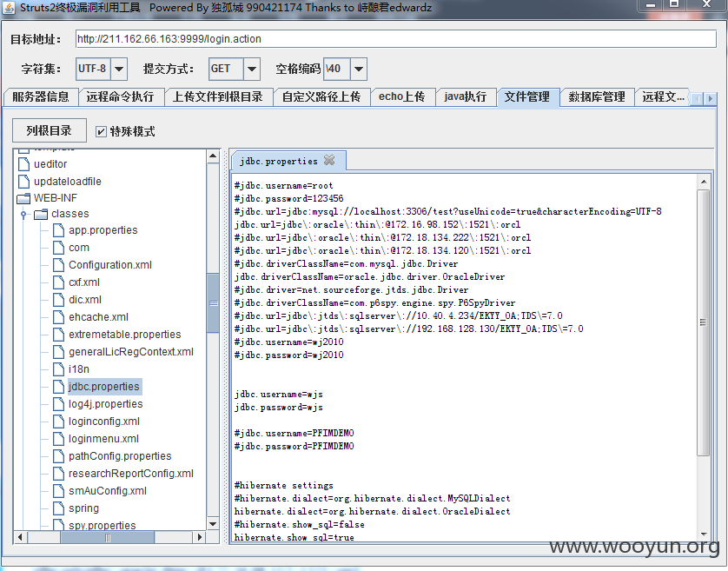Switch to echo上传 tab

(x=401, y=96)
